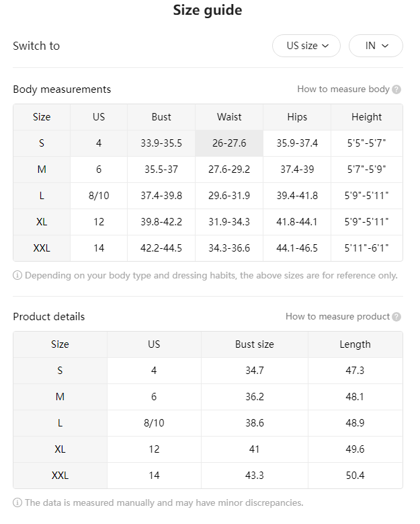Click the chevron arrow in the IN selector
The image size is (420, 524).
click(x=385, y=46)
